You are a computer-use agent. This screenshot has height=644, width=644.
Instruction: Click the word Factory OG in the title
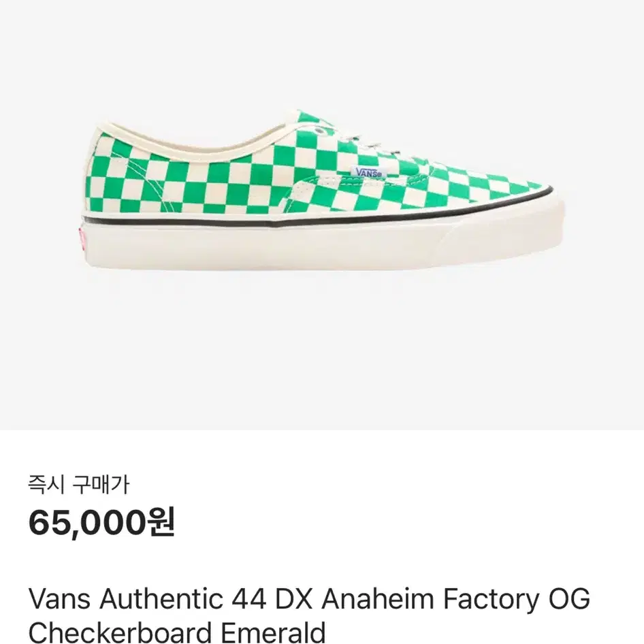(x=516, y=599)
